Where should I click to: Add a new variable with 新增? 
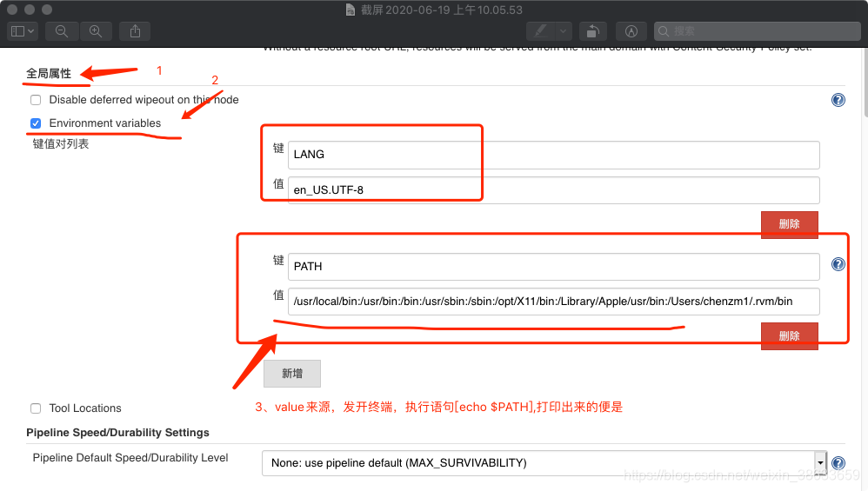point(292,374)
